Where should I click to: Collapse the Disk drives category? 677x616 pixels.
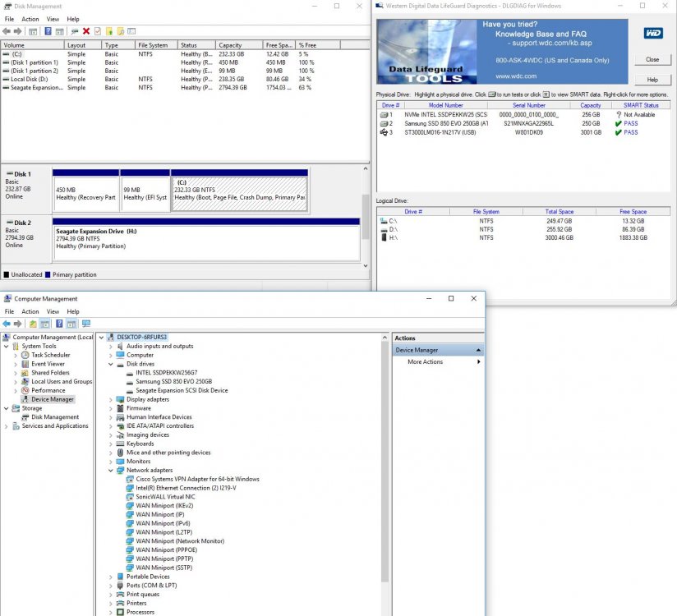[111, 364]
